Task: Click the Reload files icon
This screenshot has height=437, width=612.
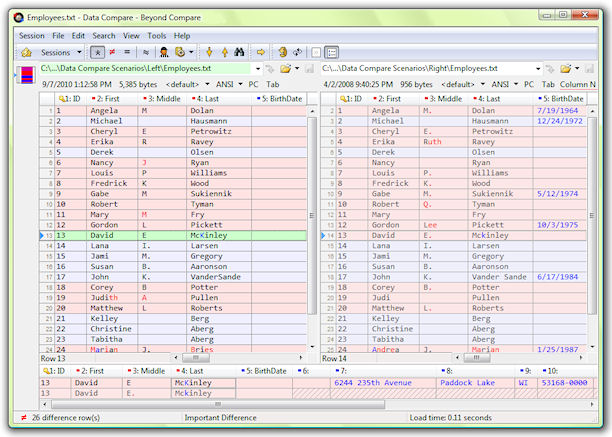Action: click(283, 52)
